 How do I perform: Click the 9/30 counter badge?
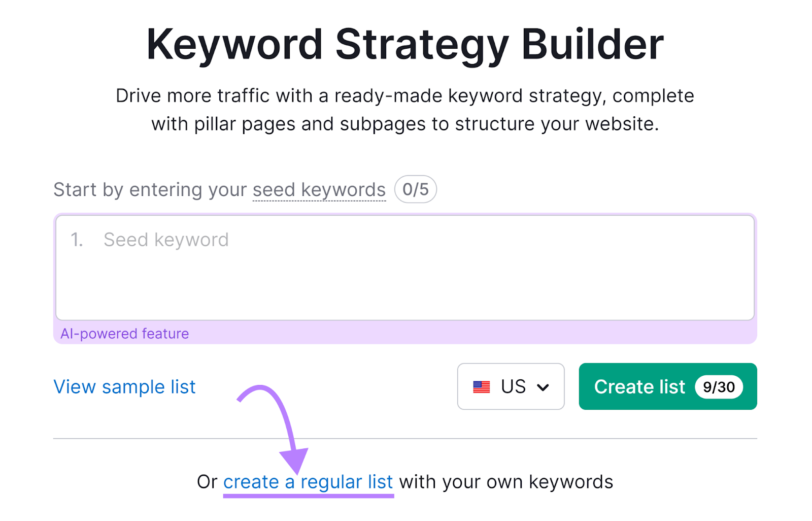tap(719, 386)
